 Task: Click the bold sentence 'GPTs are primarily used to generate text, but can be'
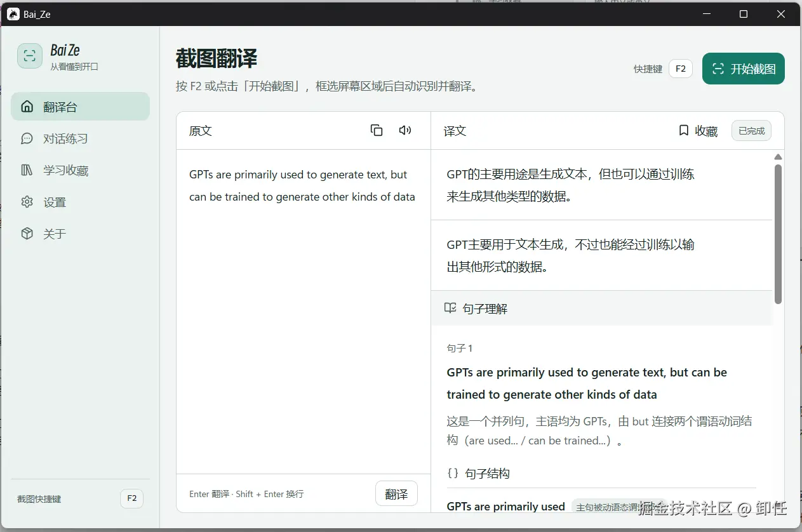click(587, 372)
